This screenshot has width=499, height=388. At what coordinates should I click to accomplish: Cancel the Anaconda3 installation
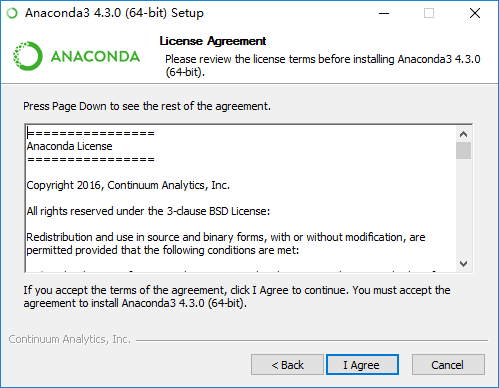click(x=448, y=365)
